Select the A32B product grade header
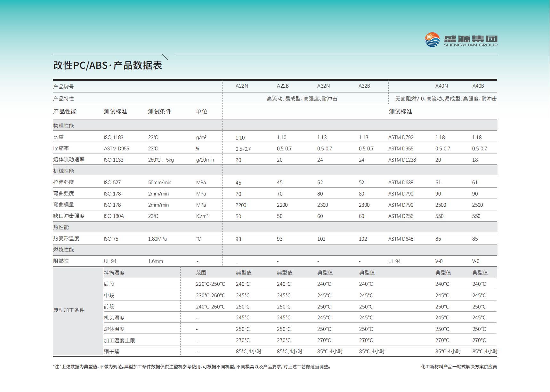This screenshot has height=392, width=550. pyautogui.click(x=364, y=85)
